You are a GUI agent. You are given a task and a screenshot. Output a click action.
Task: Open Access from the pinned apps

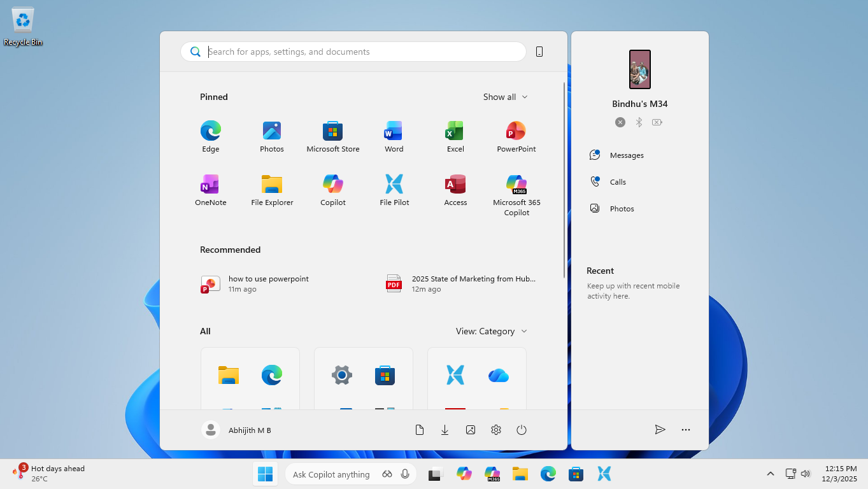coord(455,189)
